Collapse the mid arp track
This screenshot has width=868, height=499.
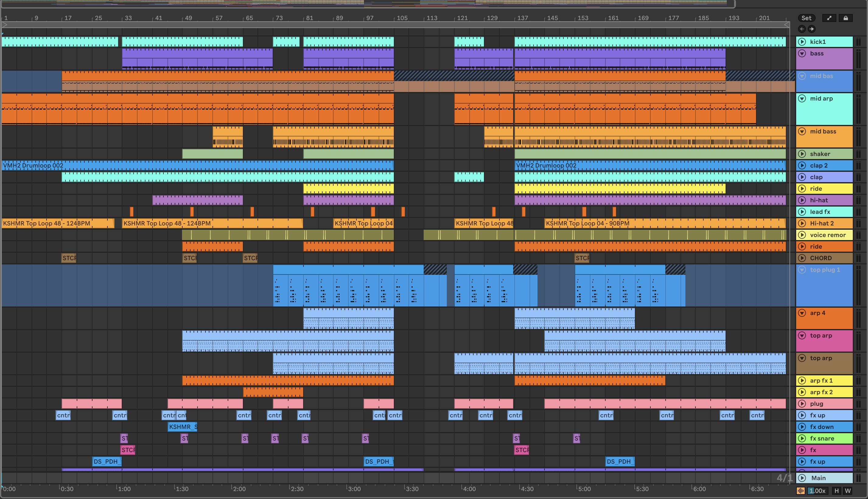point(802,99)
